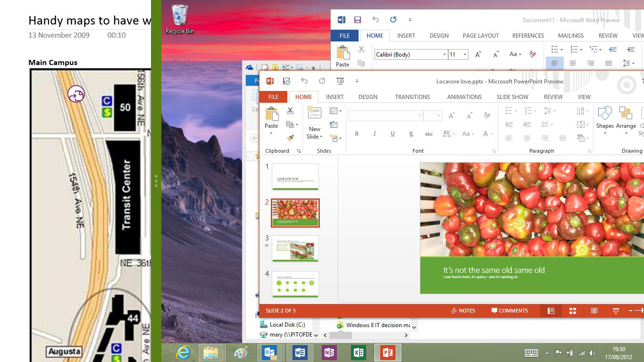Click the Undo arrow in Word's title bar
The image size is (644, 362).
click(376, 20)
